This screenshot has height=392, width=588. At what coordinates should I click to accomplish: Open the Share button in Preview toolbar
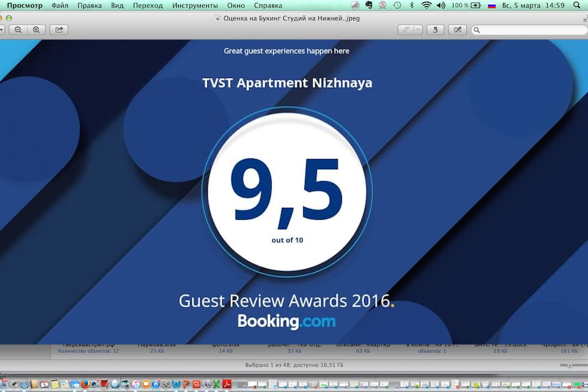[59, 30]
